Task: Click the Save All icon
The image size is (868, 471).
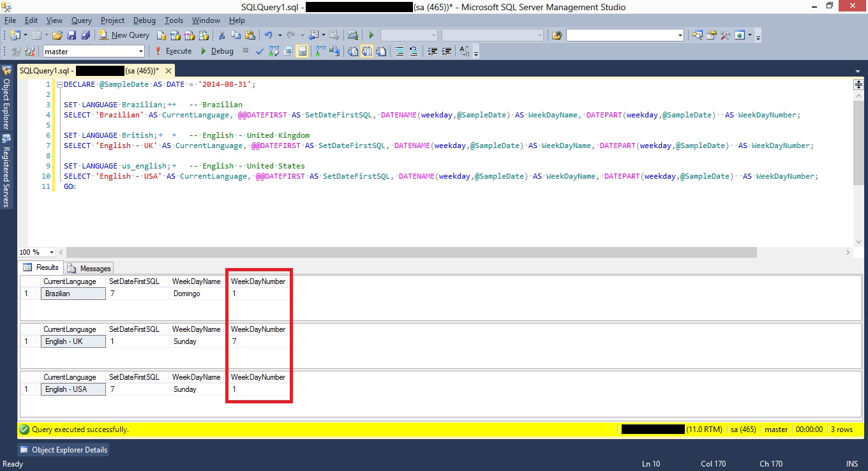Action: click(85, 35)
